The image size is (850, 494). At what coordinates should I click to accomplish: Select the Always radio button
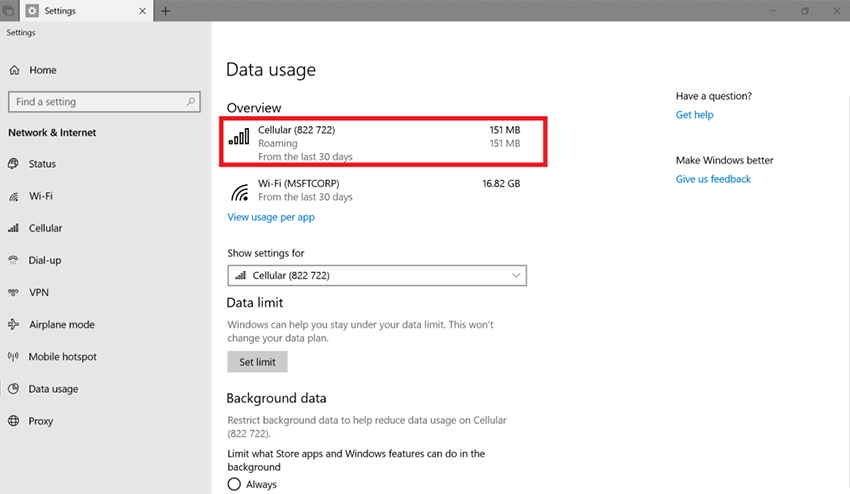234,484
